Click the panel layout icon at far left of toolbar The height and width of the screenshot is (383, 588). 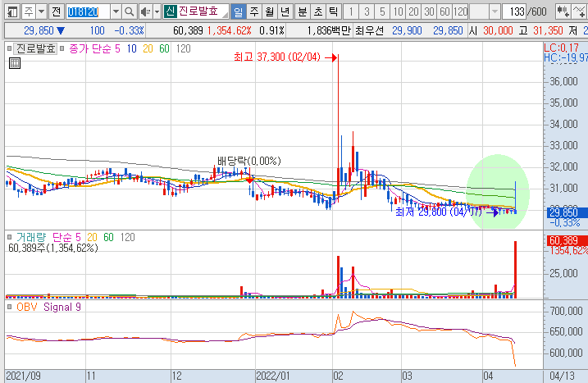[12, 11]
